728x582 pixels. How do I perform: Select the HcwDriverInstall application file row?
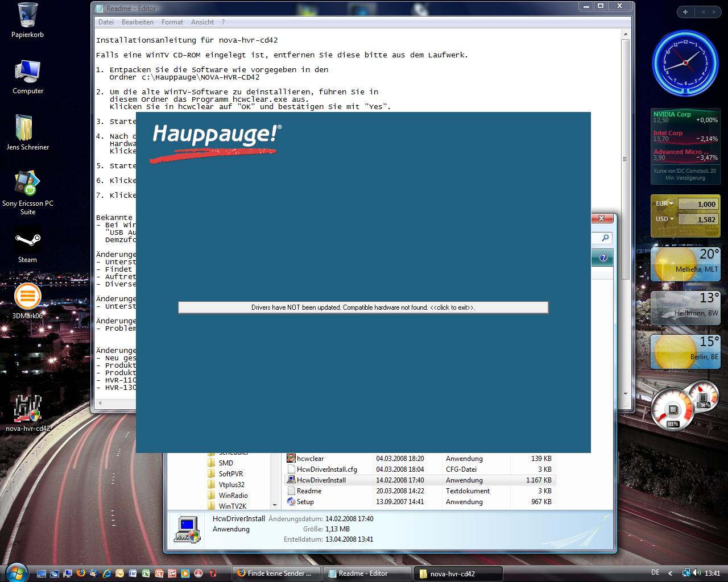coord(419,480)
